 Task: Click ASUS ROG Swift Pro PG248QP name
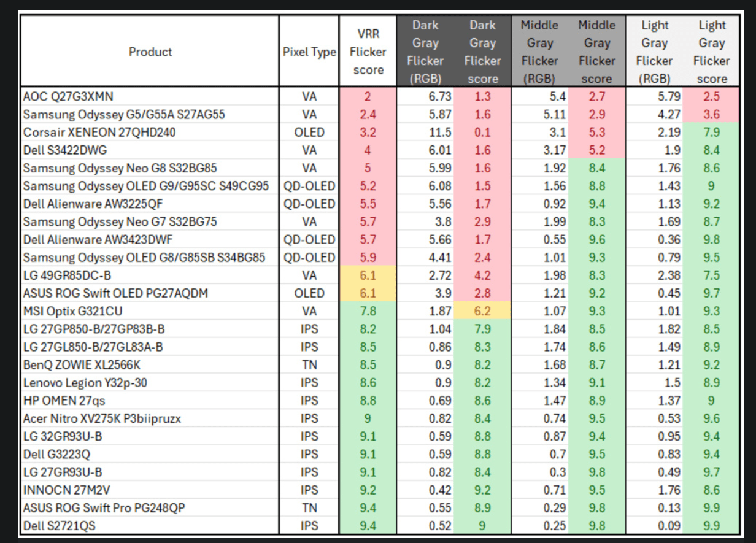click(150, 507)
